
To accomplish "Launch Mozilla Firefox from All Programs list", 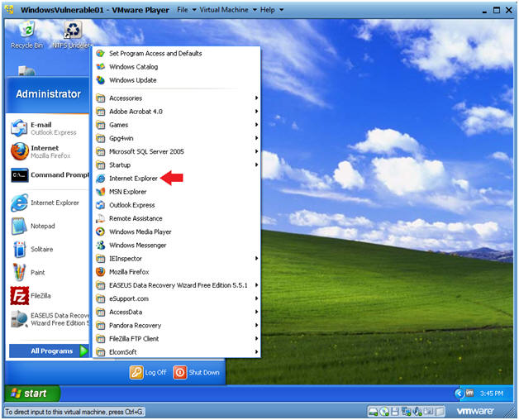I will tap(177, 272).
